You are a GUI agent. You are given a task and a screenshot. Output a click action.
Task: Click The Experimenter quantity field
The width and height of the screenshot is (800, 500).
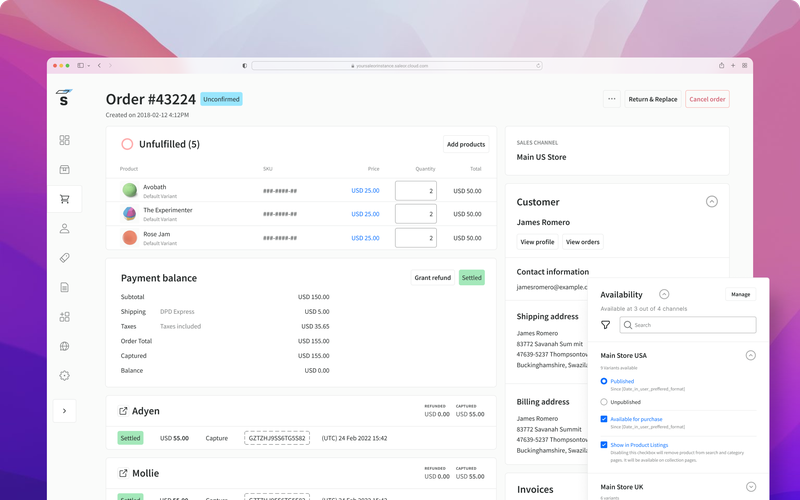click(x=416, y=214)
